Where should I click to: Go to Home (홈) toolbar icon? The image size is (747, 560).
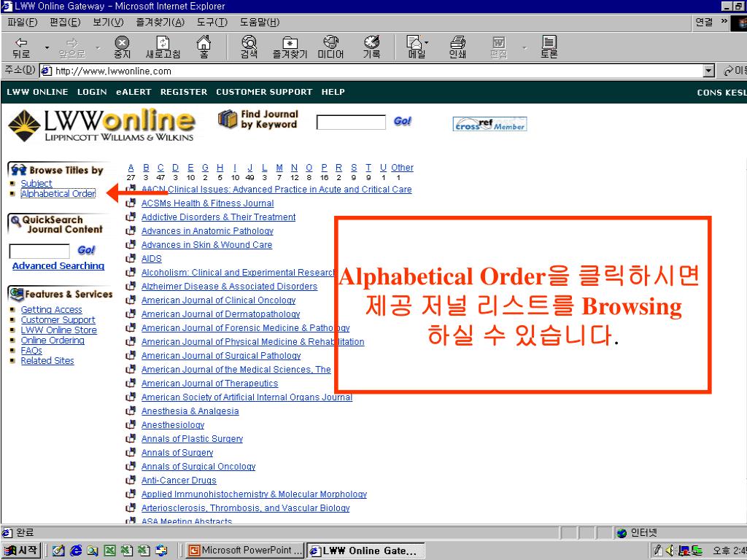pyautogui.click(x=204, y=47)
